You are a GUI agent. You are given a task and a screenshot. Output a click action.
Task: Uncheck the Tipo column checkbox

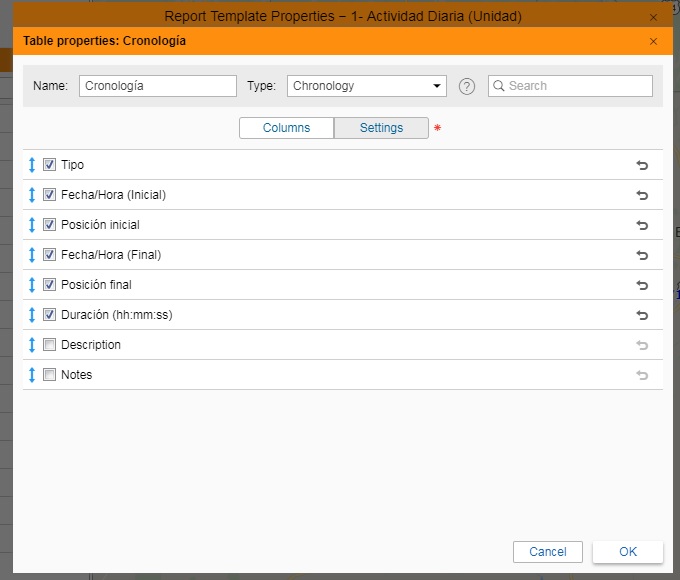pyautogui.click(x=49, y=165)
